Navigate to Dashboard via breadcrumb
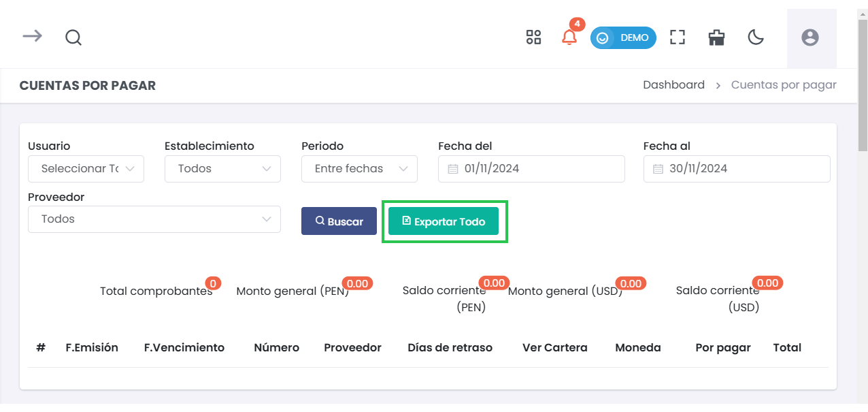 (673, 84)
